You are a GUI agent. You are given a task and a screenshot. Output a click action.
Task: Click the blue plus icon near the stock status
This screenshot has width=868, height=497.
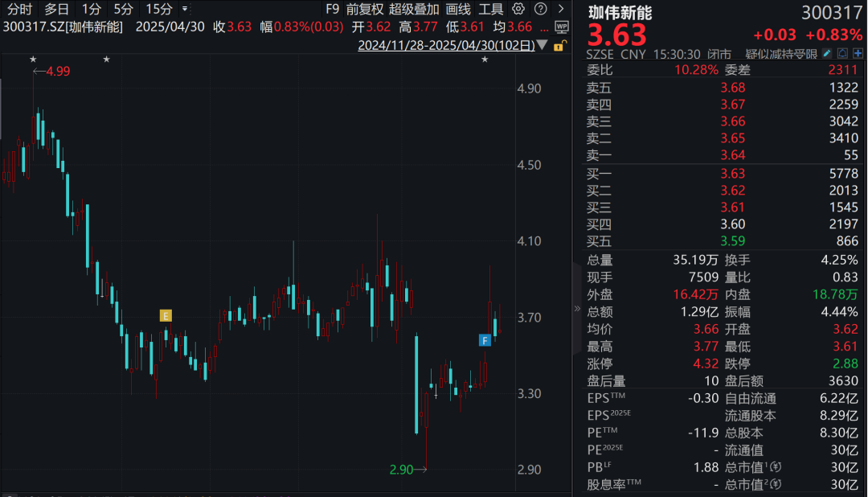click(x=857, y=52)
